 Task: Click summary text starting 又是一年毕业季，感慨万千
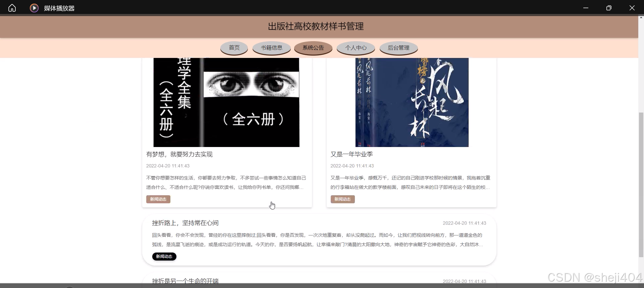point(410,183)
